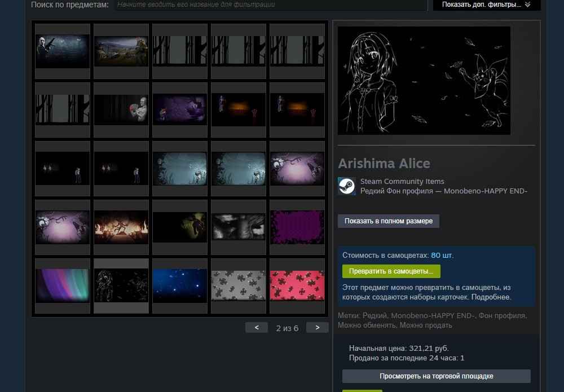The height and width of the screenshot is (392, 564).
Task: Select the Arishima Alice line-art inventory thumbnail
Action: pos(121,285)
